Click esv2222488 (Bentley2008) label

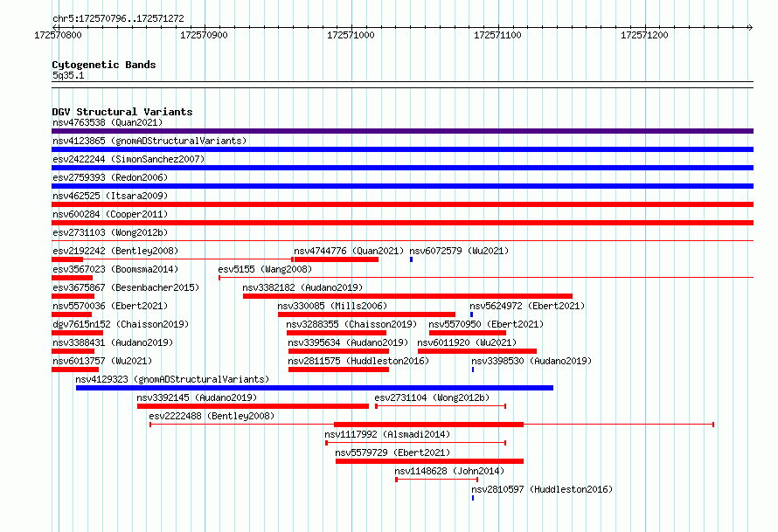tap(212, 416)
